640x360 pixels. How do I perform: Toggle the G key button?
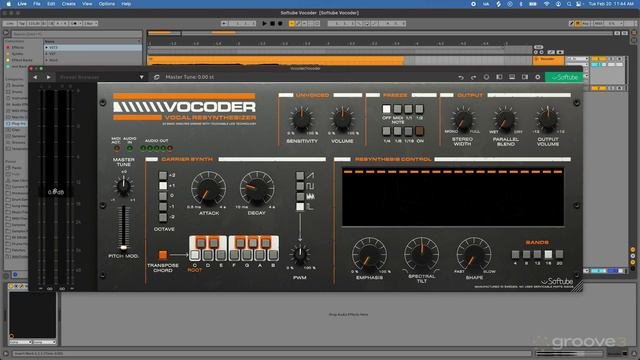coord(247,255)
